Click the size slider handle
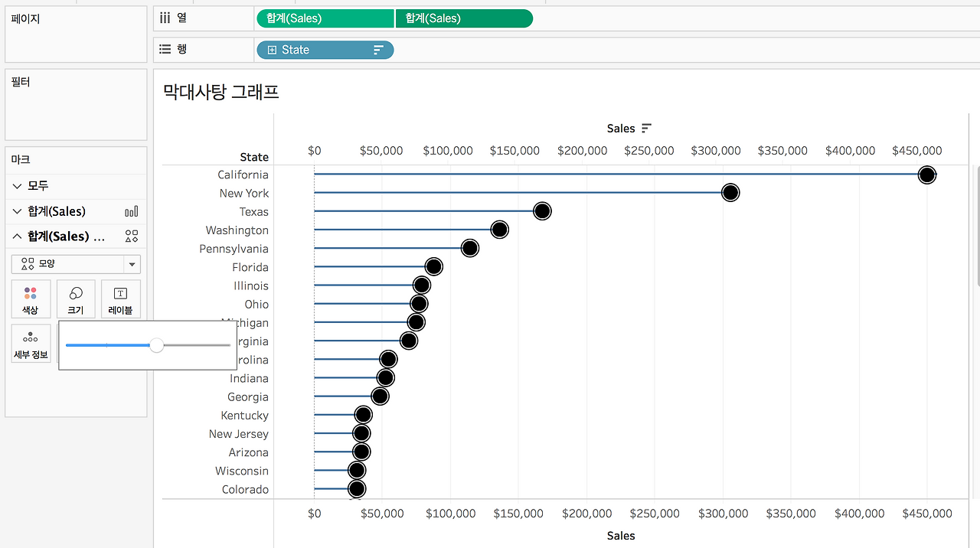The height and width of the screenshot is (548, 980). [x=157, y=345]
